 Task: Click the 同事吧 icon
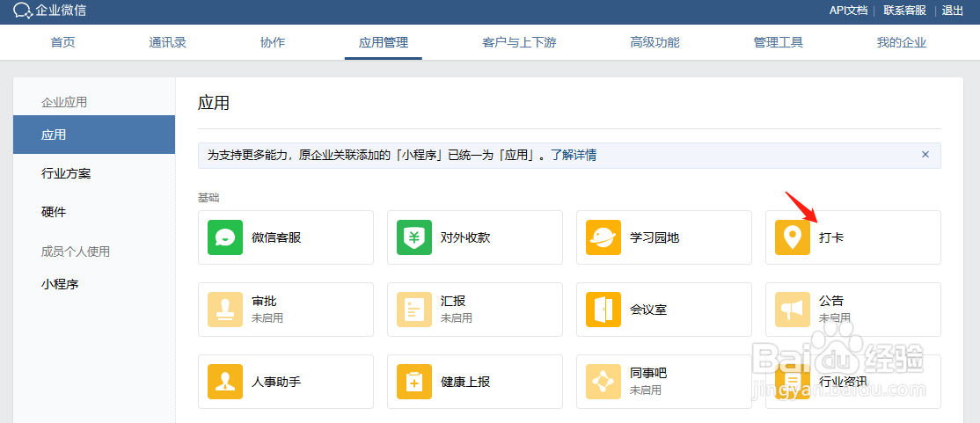pyautogui.click(x=603, y=382)
